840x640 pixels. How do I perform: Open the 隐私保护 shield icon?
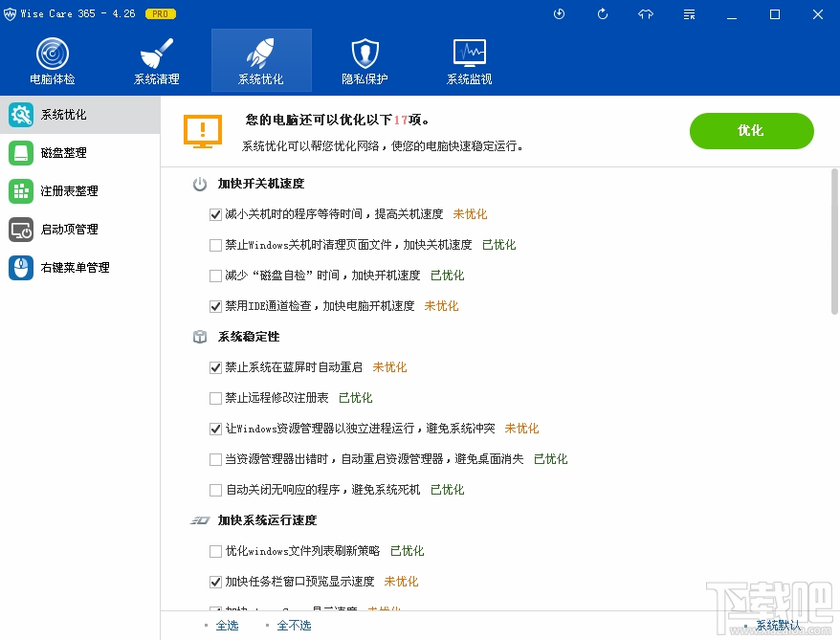(365, 54)
